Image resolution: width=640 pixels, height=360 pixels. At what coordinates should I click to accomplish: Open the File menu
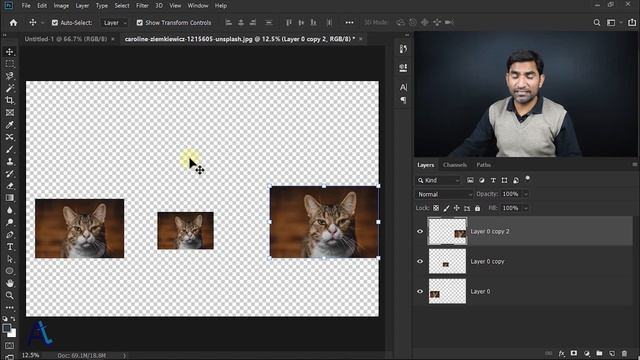click(x=26, y=6)
